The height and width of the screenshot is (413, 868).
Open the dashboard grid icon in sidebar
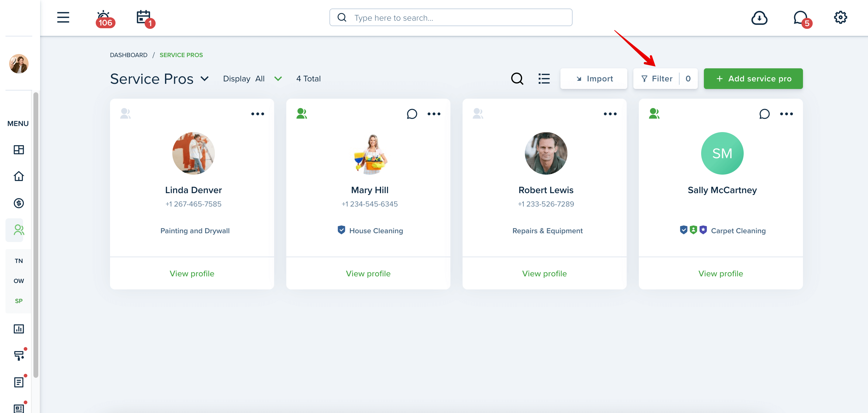pos(19,150)
